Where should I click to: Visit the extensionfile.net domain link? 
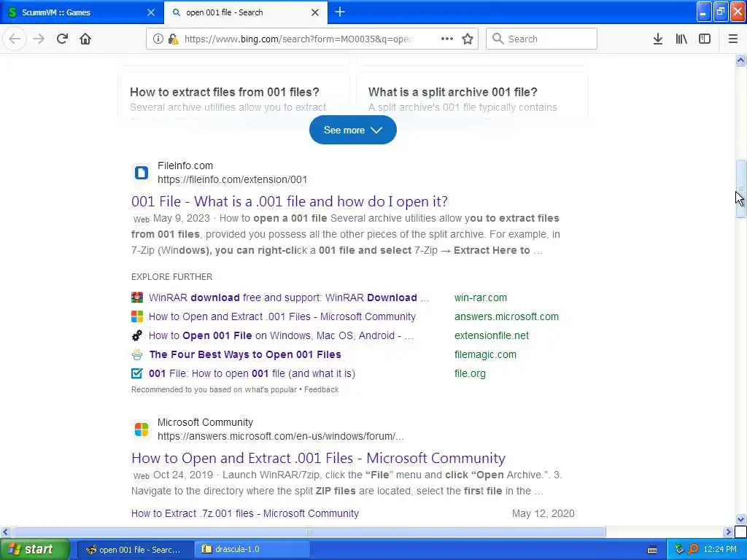point(491,335)
